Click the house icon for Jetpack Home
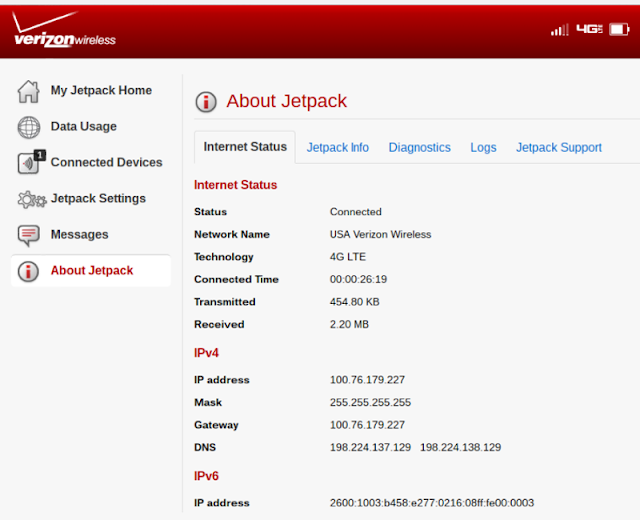Image resolution: width=640 pixels, height=520 pixels. (29, 91)
